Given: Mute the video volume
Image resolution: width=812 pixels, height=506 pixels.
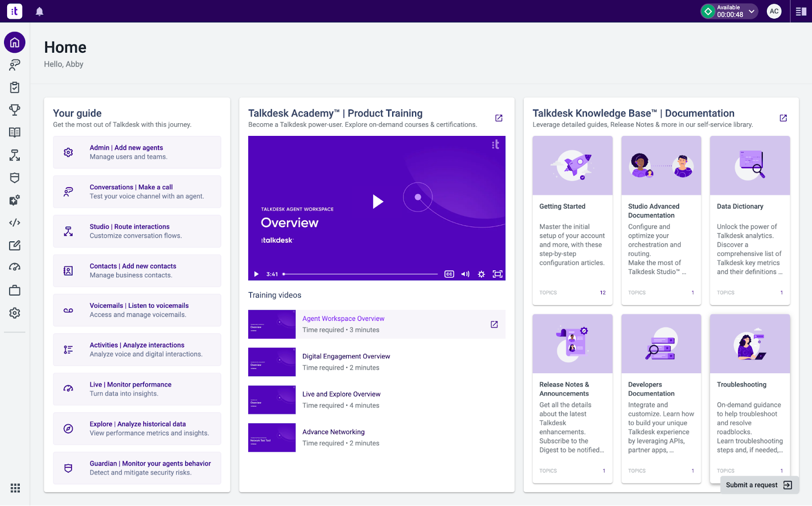Looking at the screenshot, I should point(465,274).
